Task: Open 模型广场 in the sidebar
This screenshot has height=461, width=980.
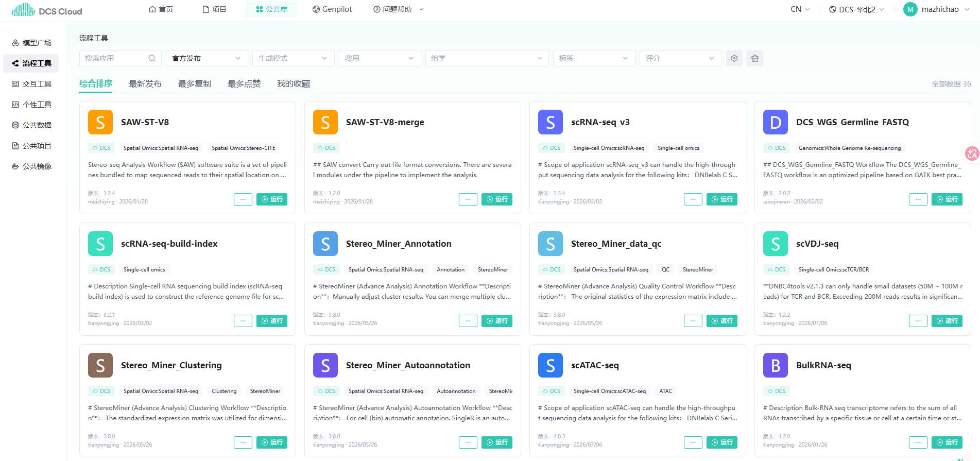Action: (31, 43)
